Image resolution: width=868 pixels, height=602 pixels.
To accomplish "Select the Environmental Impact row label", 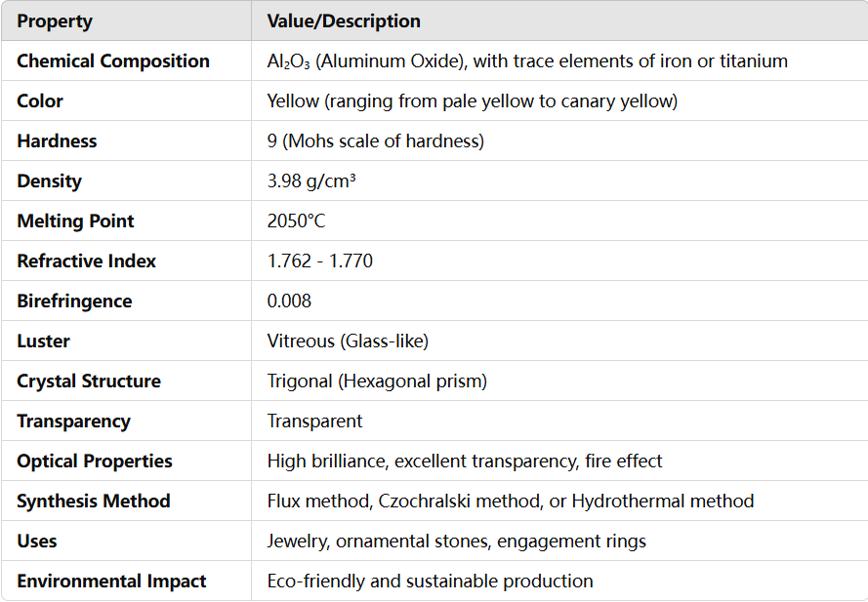I will 111,581.
